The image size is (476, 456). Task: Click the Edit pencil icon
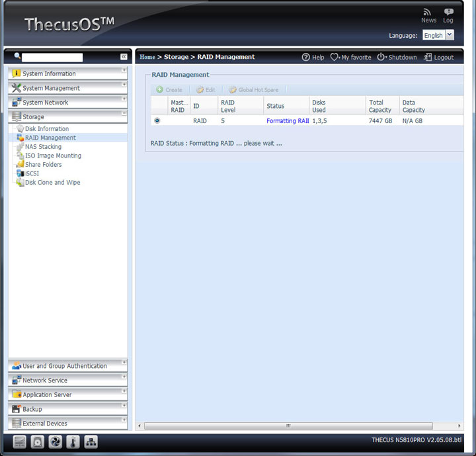click(200, 90)
